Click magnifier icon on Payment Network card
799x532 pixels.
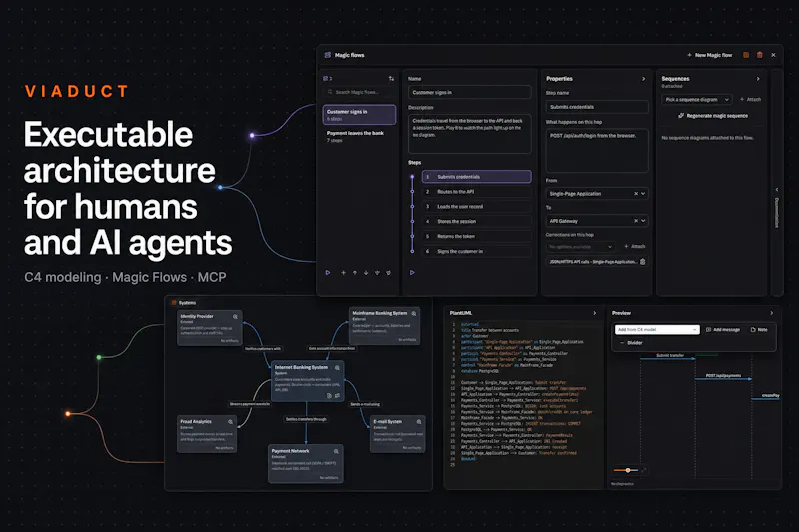tap(336, 451)
